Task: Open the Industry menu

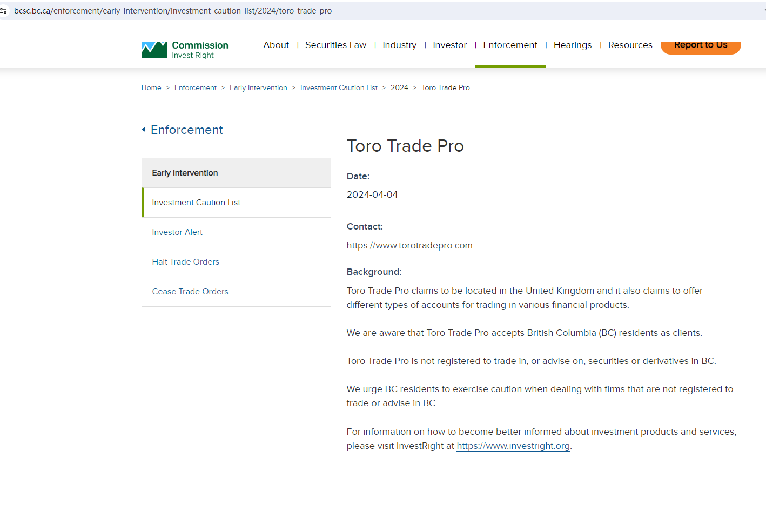Action: point(399,45)
